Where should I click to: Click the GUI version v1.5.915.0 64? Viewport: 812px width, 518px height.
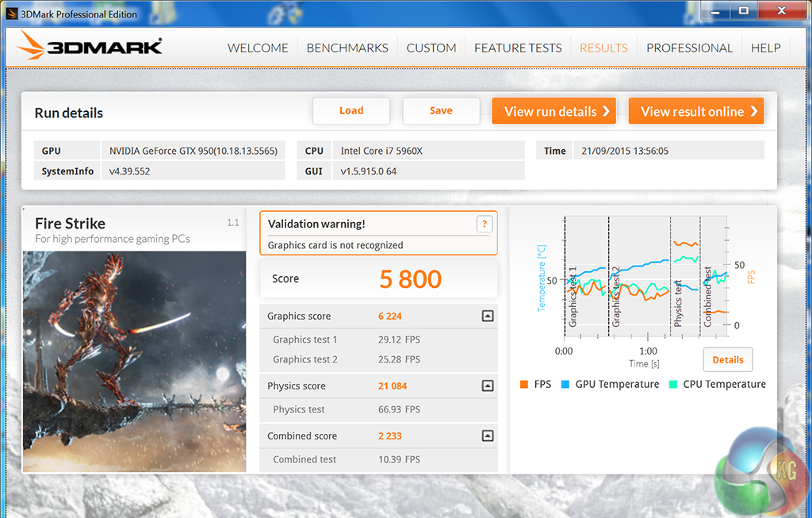pos(428,171)
